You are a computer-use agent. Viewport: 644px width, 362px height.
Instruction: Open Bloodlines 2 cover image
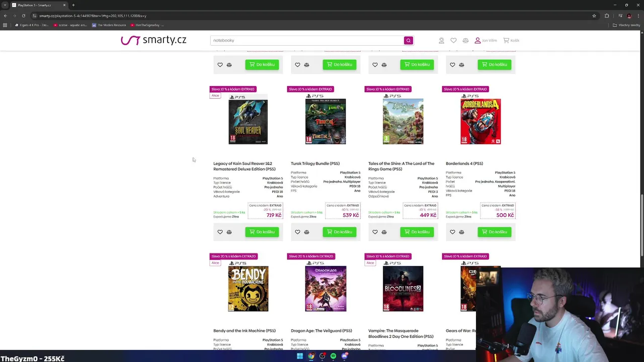[403, 287]
